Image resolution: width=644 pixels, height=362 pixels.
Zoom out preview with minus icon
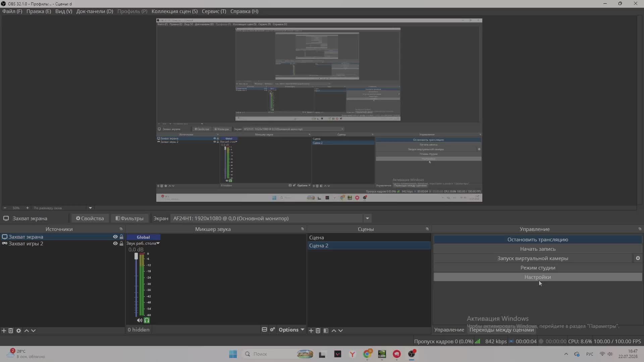[x=5, y=208]
